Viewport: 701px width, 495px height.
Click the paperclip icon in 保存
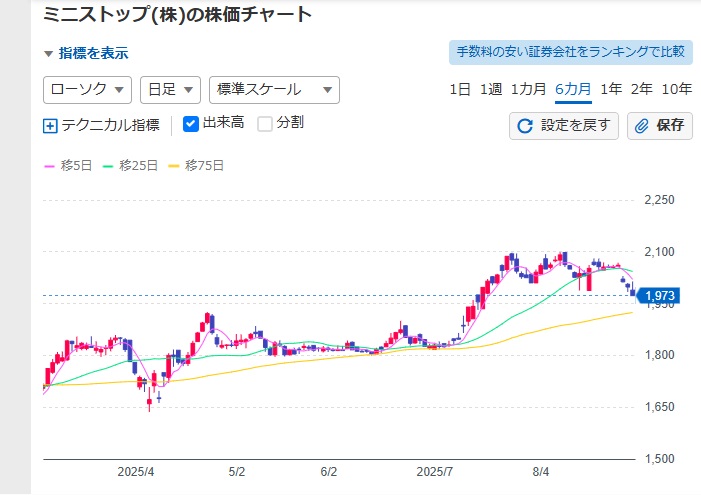[x=642, y=126]
